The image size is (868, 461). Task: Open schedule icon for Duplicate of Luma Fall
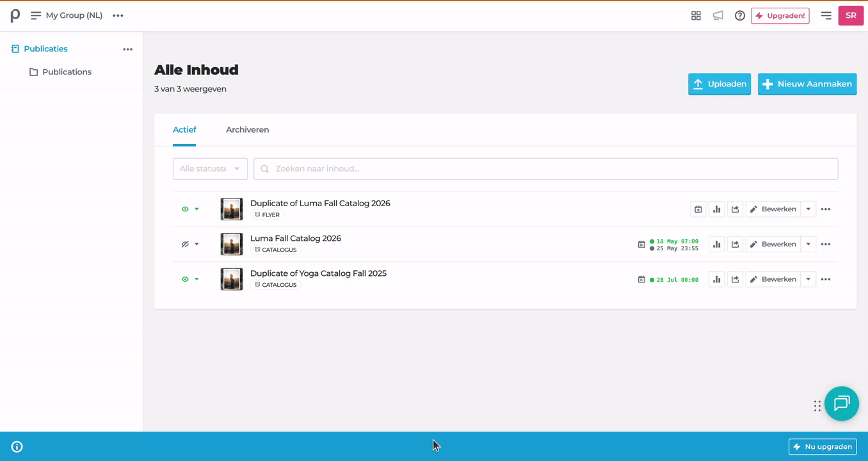(698, 209)
